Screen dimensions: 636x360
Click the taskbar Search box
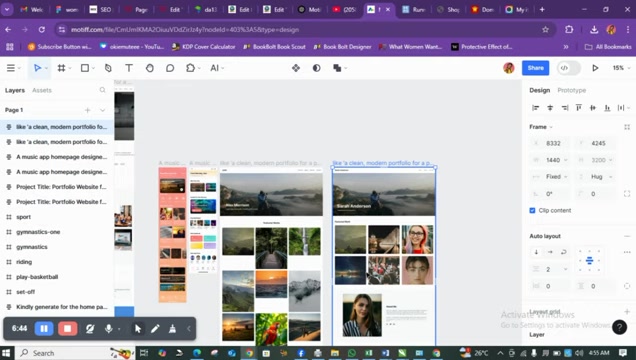75,353
